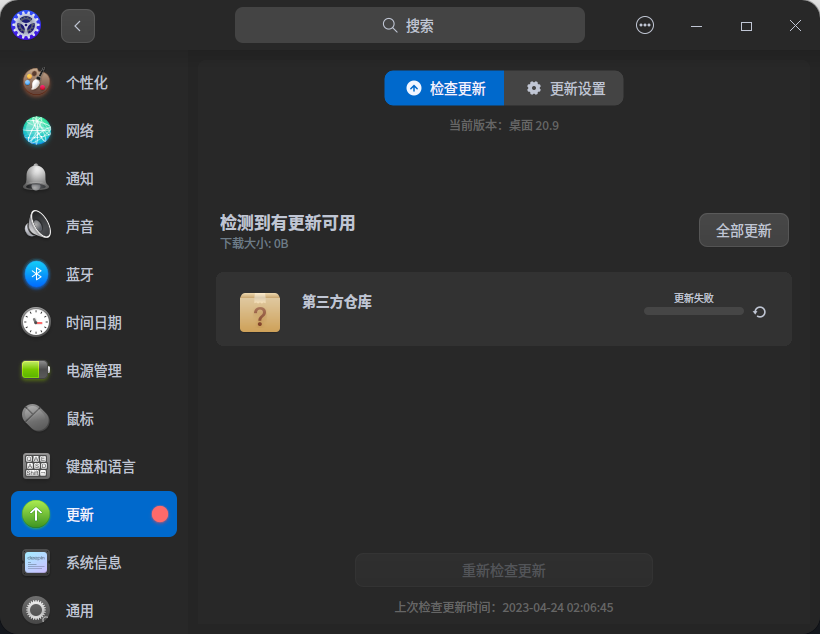Open 声音 sound settings
The width and height of the screenshot is (820, 634).
pos(93,226)
